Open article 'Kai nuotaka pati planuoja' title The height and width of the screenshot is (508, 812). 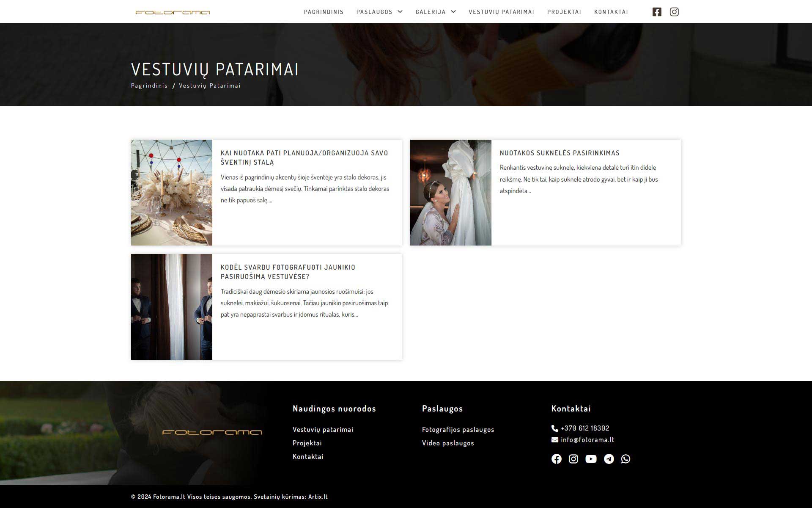point(304,157)
